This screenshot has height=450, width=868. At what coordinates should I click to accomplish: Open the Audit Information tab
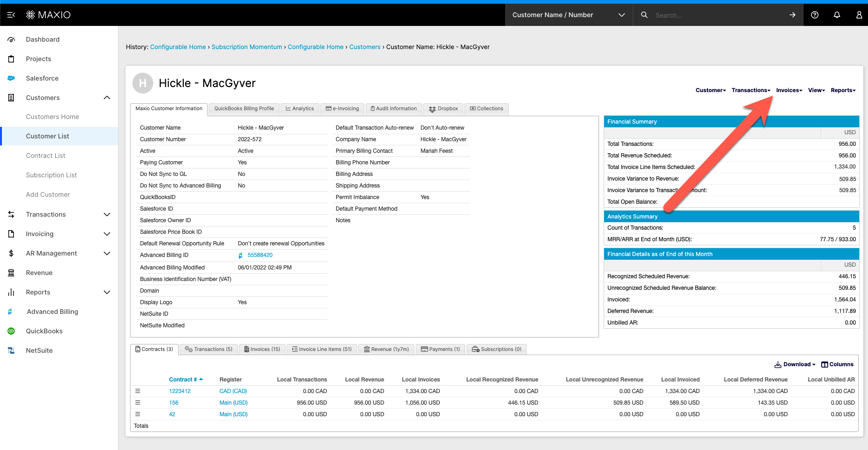coord(393,109)
